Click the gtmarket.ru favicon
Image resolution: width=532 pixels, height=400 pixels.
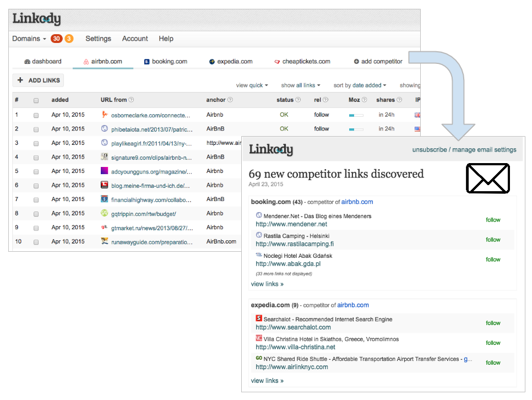point(105,227)
